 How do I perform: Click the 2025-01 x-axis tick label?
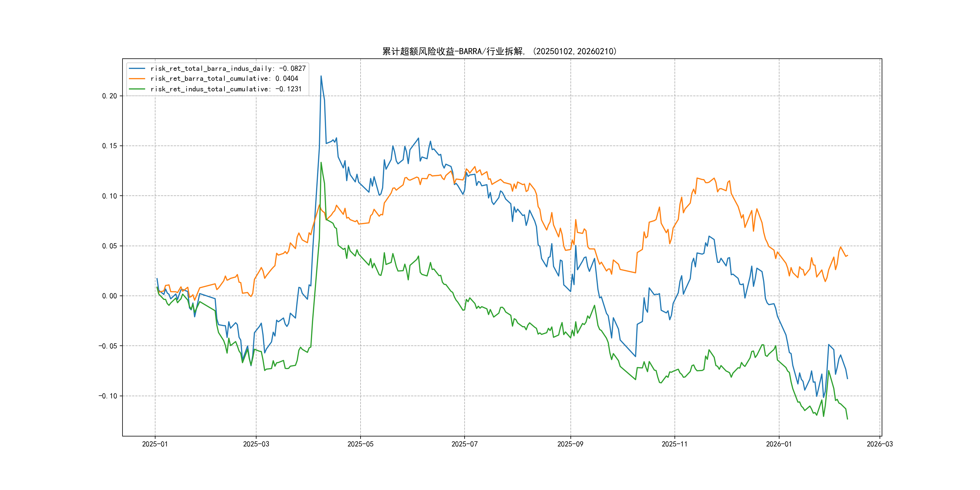coord(155,444)
